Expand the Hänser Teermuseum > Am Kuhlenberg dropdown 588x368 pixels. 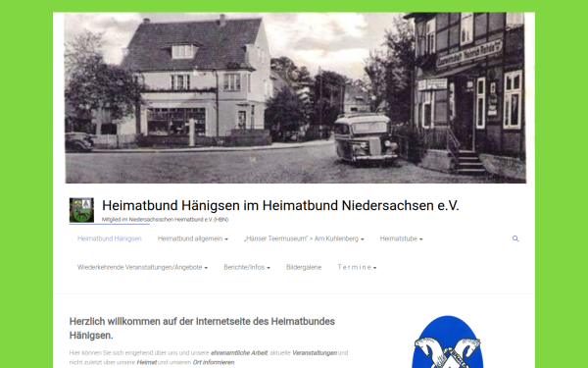pyautogui.click(x=304, y=238)
